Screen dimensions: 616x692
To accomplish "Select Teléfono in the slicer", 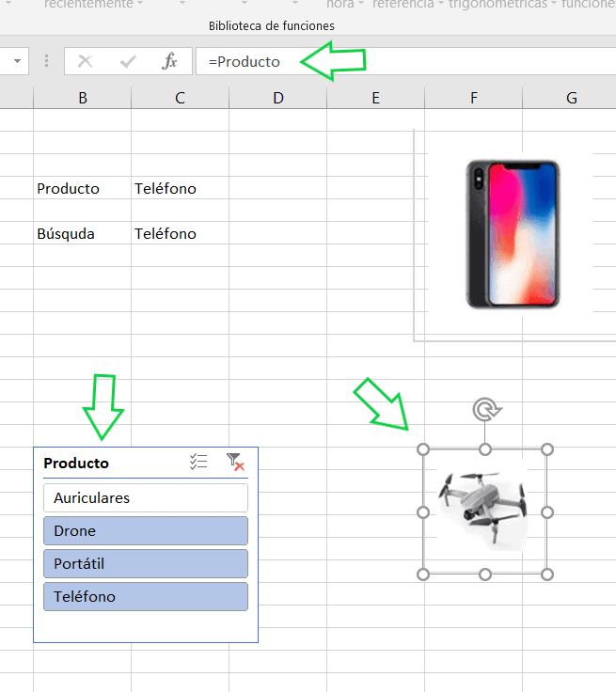I will (146, 597).
